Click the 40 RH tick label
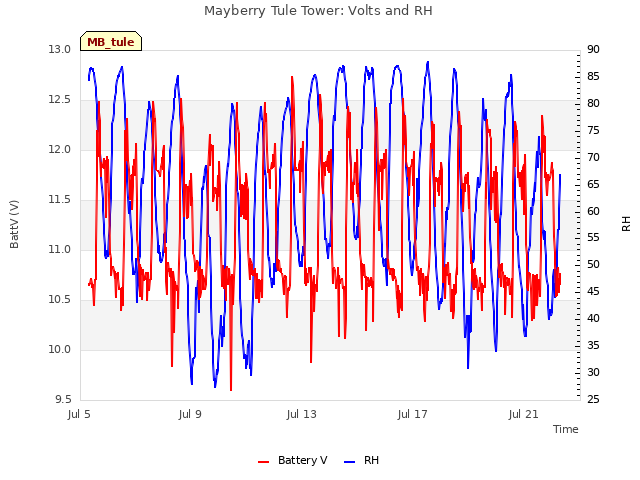Screen dimensions: 640x480 [593, 318]
